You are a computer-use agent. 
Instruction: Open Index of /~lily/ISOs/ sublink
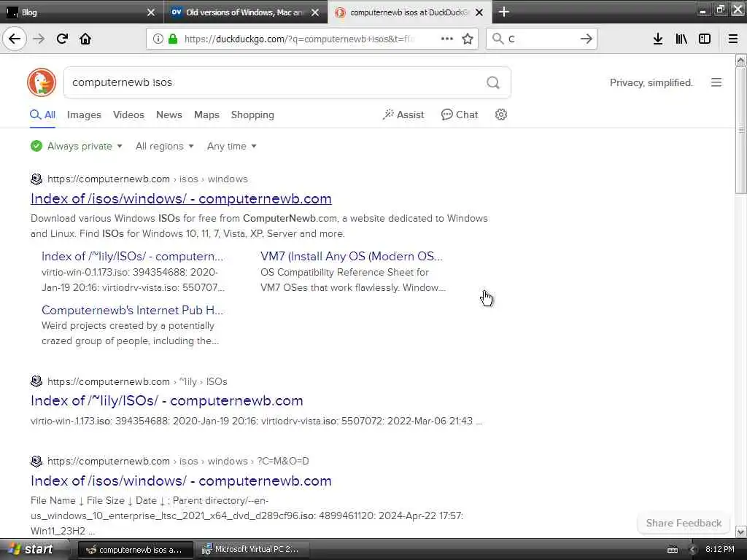coord(133,256)
